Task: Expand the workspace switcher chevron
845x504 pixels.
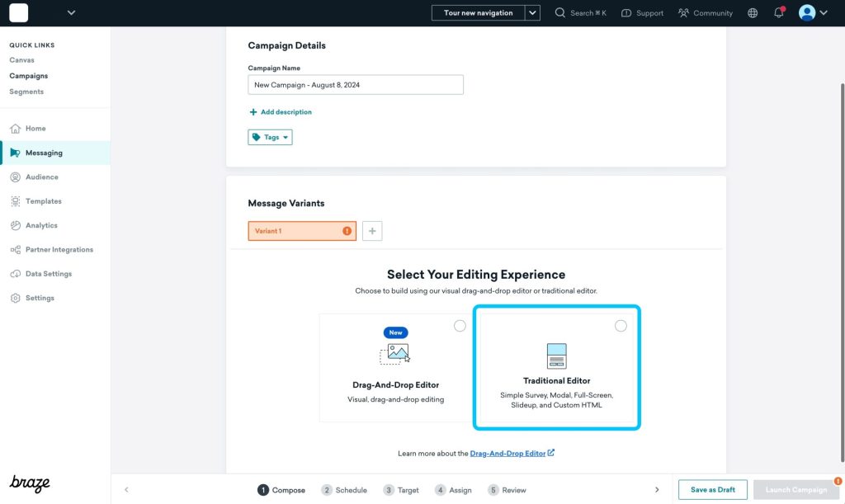Action: [71, 13]
